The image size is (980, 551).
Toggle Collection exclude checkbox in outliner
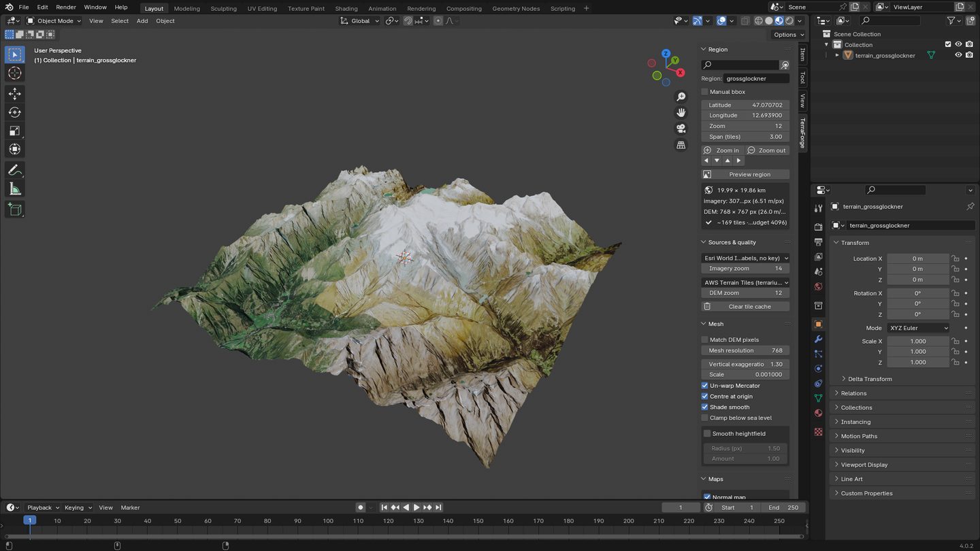click(948, 44)
